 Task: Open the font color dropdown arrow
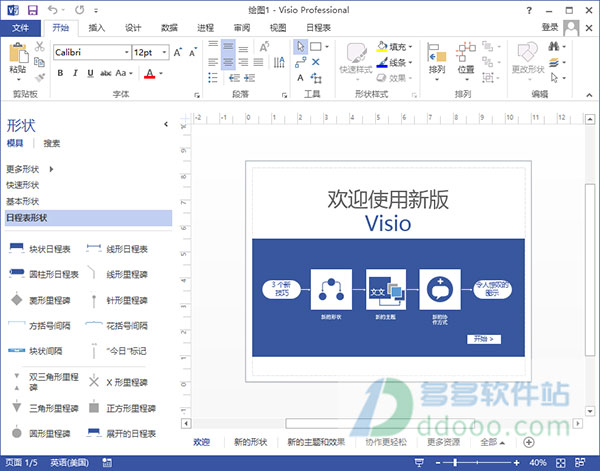pos(161,73)
